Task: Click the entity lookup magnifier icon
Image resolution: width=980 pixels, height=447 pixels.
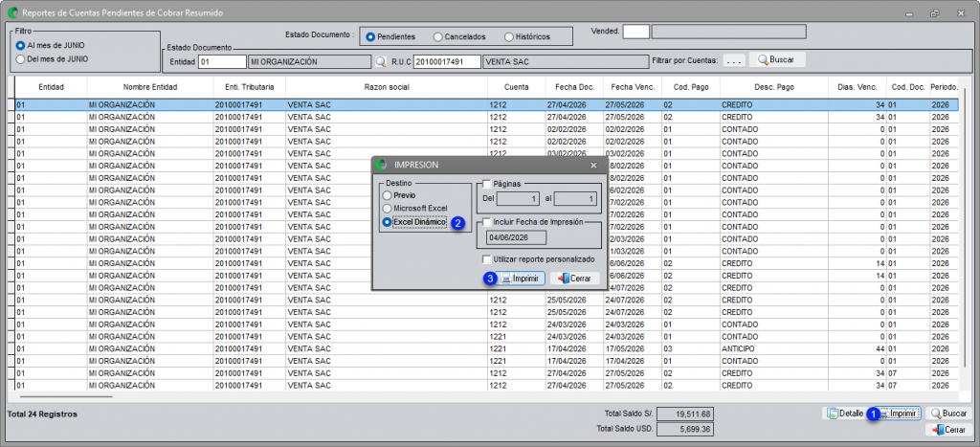Action: 380,62
